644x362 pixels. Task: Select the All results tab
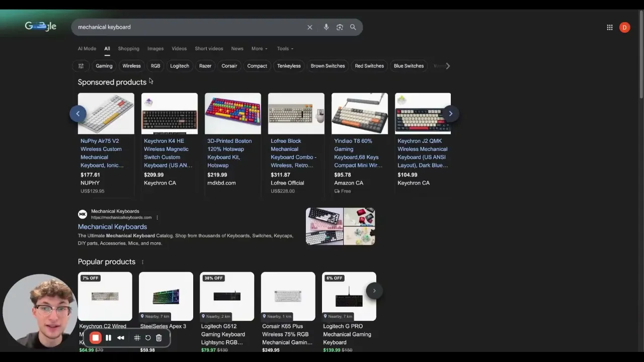click(x=107, y=49)
